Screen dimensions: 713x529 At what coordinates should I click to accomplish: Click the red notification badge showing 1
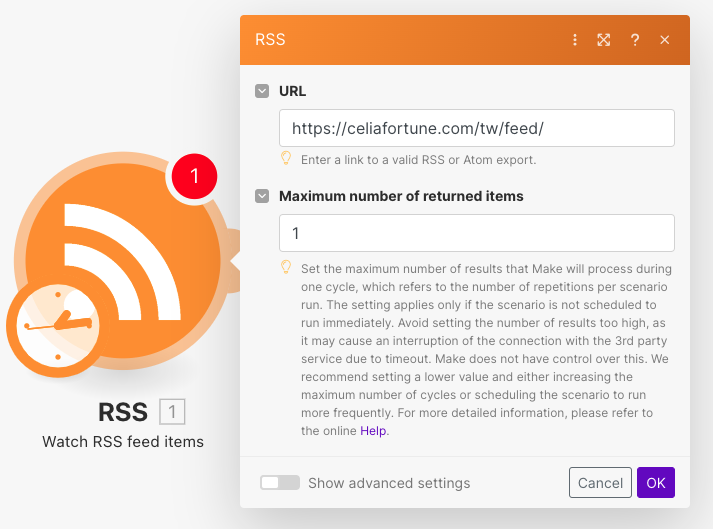[x=195, y=177]
